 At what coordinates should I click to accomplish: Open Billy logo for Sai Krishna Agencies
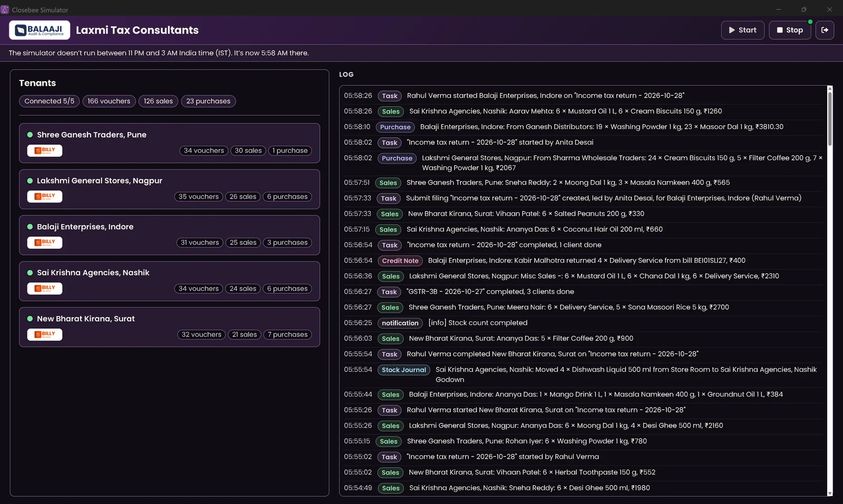click(45, 288)
